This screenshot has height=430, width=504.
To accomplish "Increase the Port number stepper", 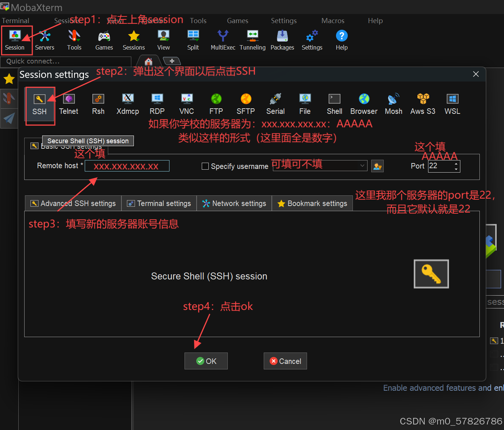I will 456,163.
